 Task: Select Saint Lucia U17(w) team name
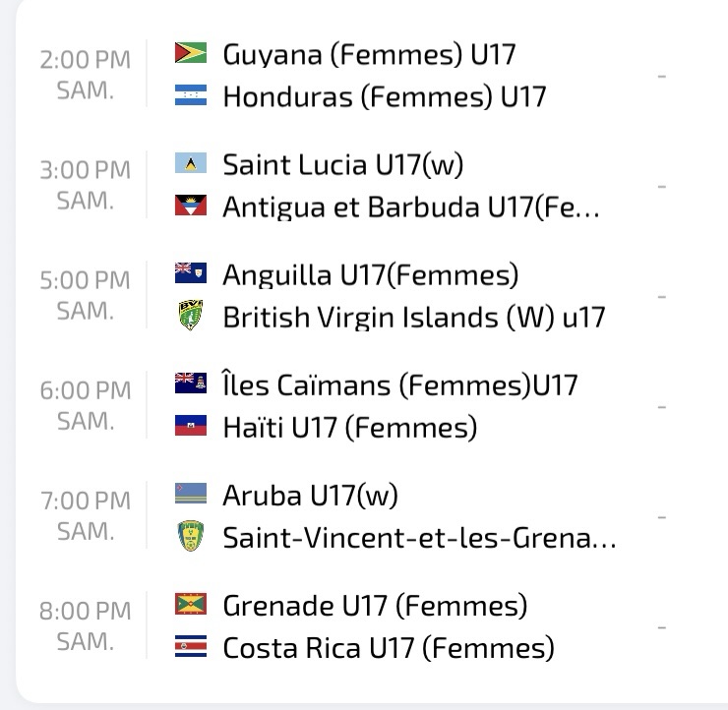pos(342,163)
